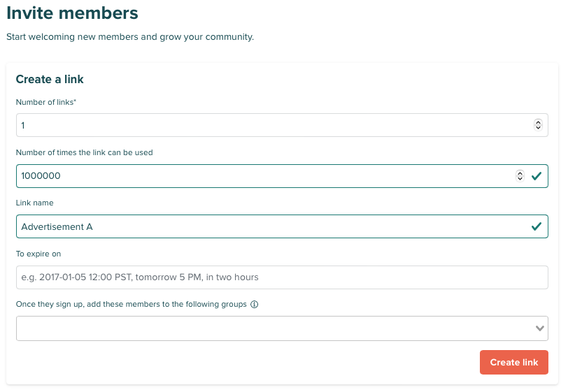The height and width of the screenshot is (392, 568).
Task: Click the info icon beside the groups label
Action: pyautogui.click(x=255, y=305)
